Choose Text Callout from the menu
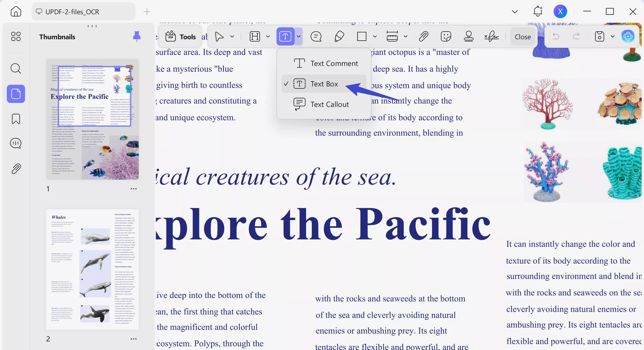 (x=329, y=104)
